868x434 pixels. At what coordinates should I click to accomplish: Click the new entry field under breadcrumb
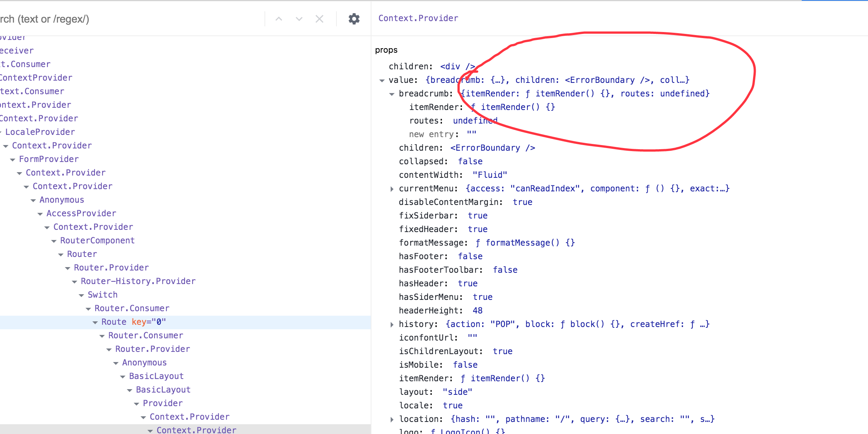click(471, 134)
